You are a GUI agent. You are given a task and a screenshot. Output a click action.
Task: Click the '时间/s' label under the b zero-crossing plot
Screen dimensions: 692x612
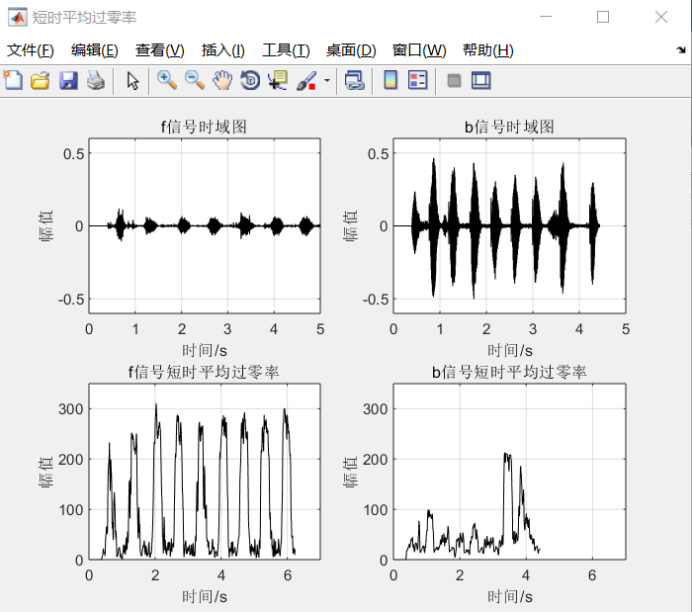510,597
